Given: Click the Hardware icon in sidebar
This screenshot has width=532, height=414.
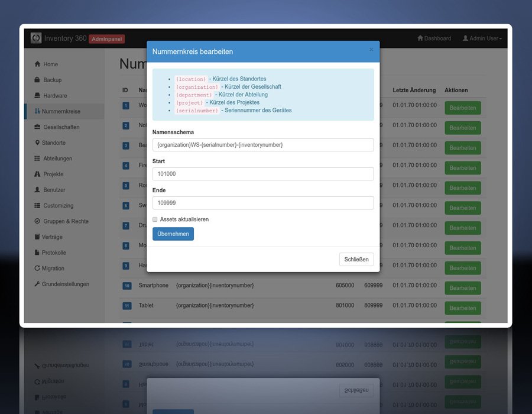Looking at the screenshot, I should tap(37, 95).
